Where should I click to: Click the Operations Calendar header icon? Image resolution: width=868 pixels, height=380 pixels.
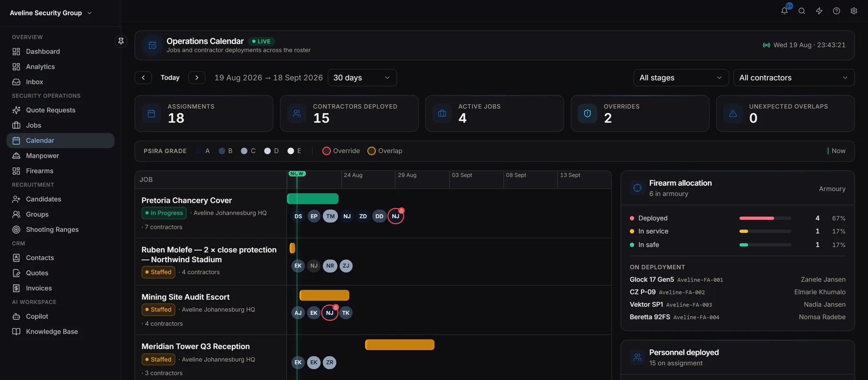click(152, 45)
